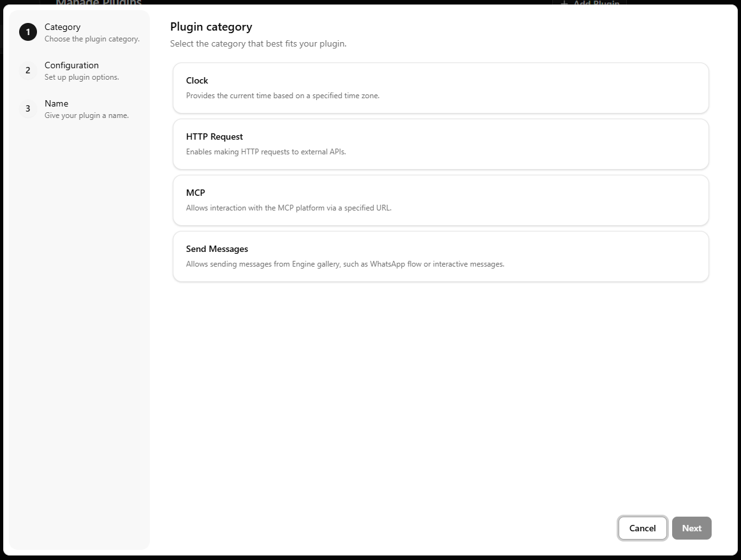Screen dimensions: 741x560
Task: Click the 'Set up plugin options' step text
Action: coord(82,77)
